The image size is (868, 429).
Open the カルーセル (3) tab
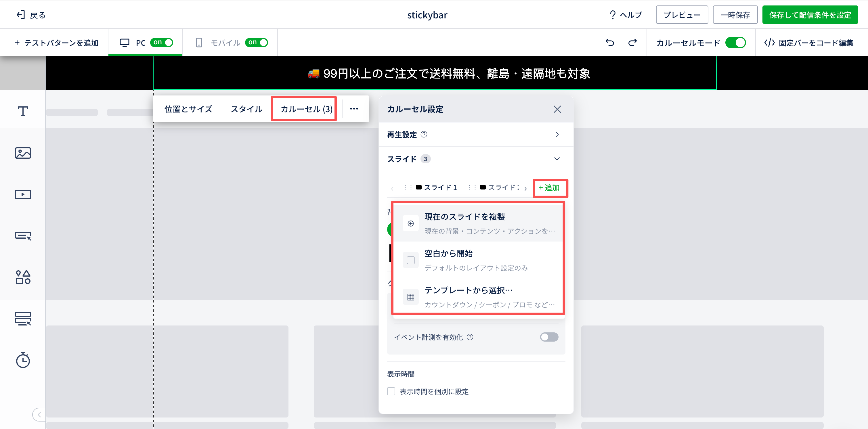click(x=306, y=109)
